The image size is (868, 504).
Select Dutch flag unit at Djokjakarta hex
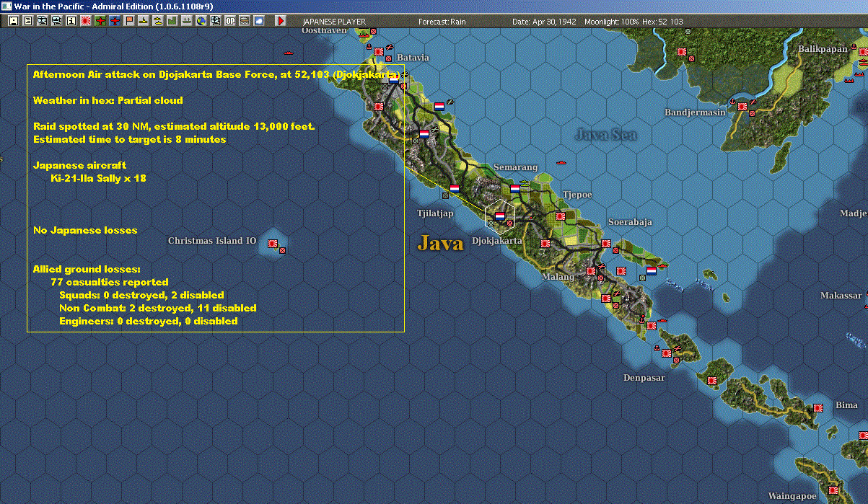click(x=499, y=215)
